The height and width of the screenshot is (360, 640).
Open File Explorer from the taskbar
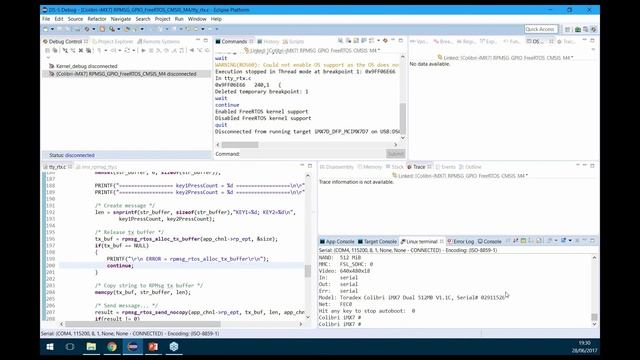pos(91,347)
